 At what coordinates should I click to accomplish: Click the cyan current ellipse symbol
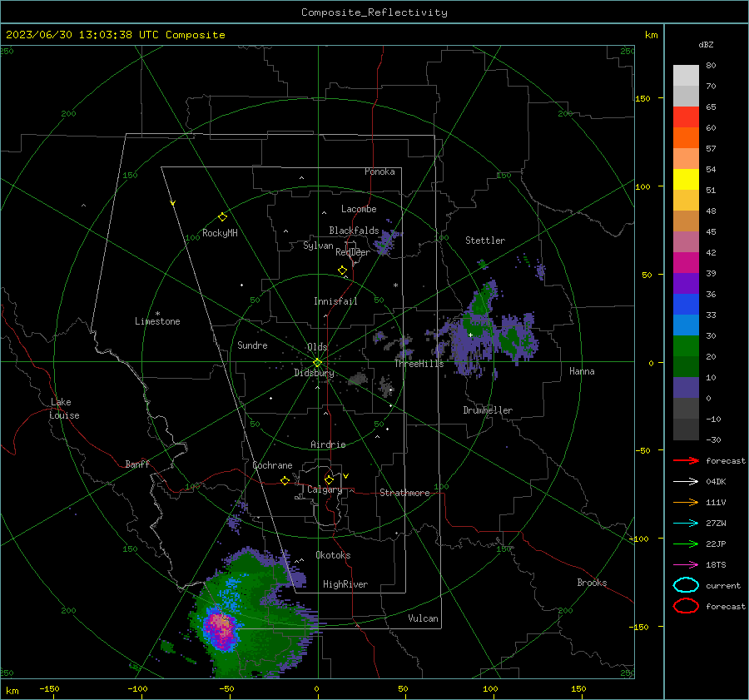click(x=686, y=585)
